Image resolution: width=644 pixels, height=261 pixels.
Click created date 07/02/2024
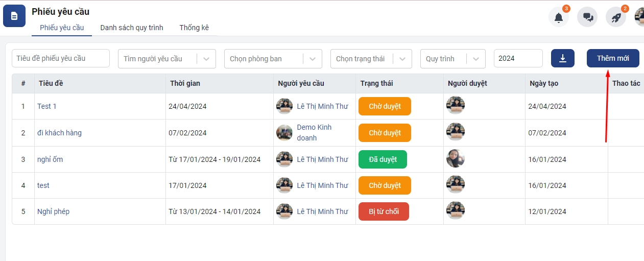(547, 133)
